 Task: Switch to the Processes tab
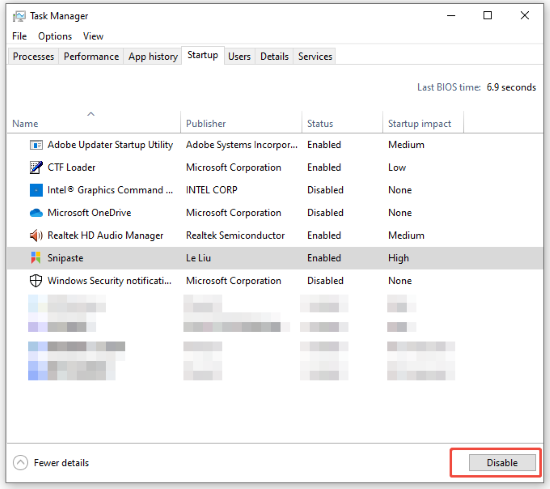(33, 56)
